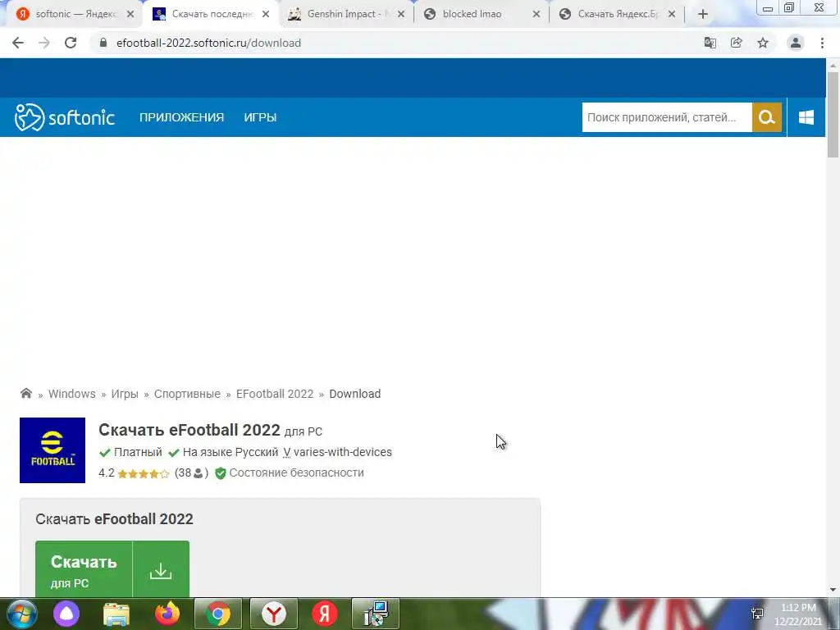Open the translate page icon
Image resolution: width=840 pixels, height=630 pixels.
click(710, 43)
